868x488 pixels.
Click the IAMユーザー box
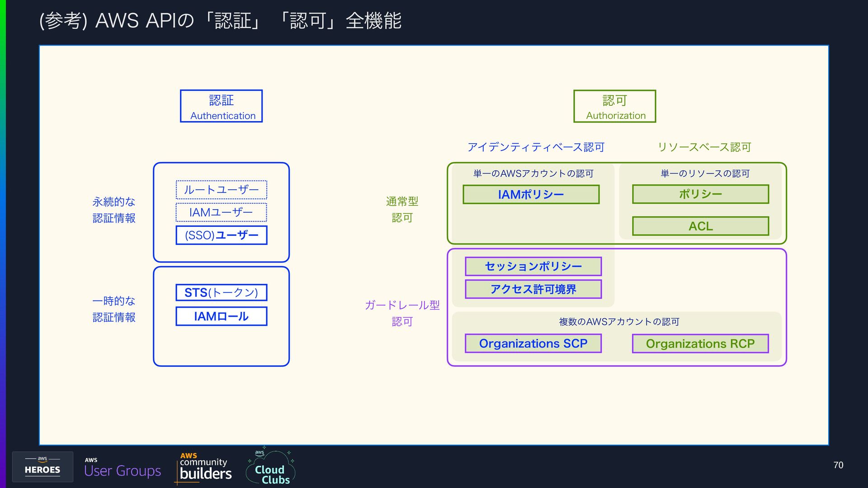[221, 212]
